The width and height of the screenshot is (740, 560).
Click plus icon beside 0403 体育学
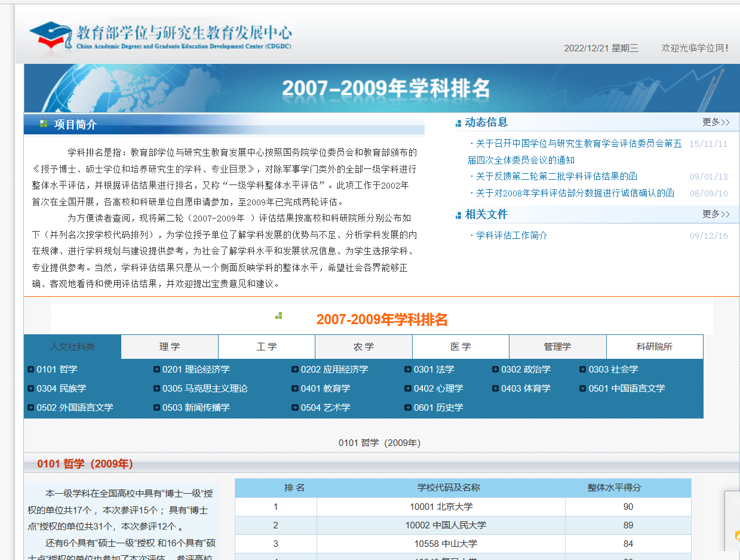point(496,389)
